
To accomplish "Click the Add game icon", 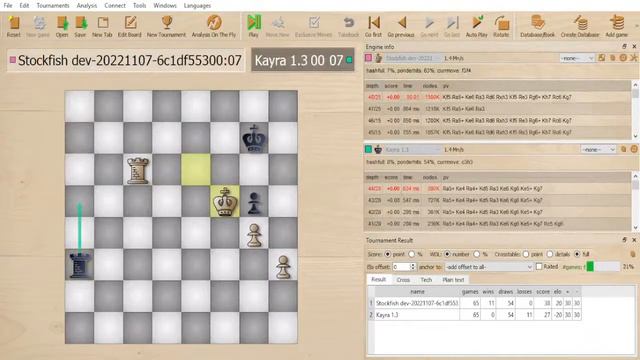I will pyautogui.click(x=617, y=26).
